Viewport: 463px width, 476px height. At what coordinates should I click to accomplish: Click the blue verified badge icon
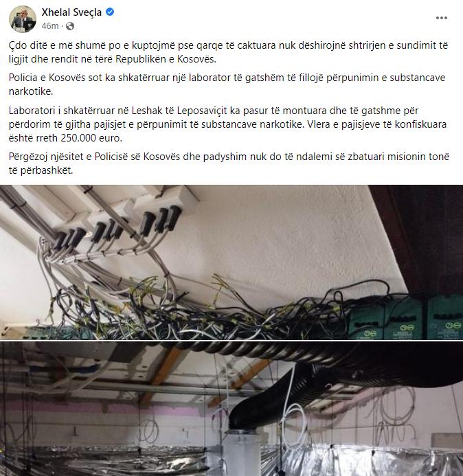[110, 12]
